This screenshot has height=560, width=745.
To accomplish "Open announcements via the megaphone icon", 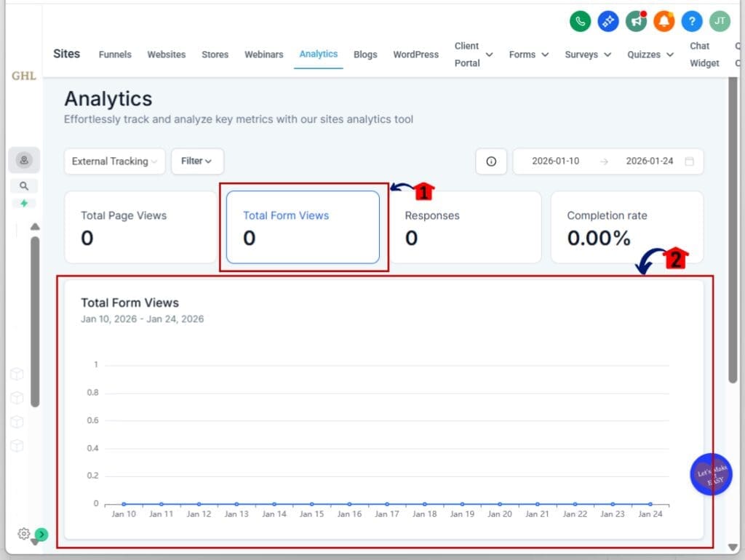I will tap(636, 21).
